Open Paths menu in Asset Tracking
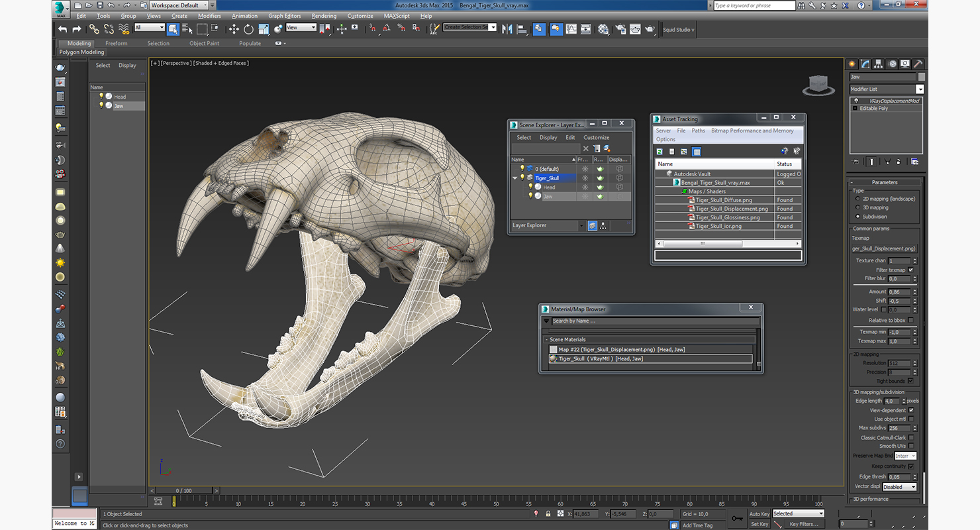 pos(699,131)
